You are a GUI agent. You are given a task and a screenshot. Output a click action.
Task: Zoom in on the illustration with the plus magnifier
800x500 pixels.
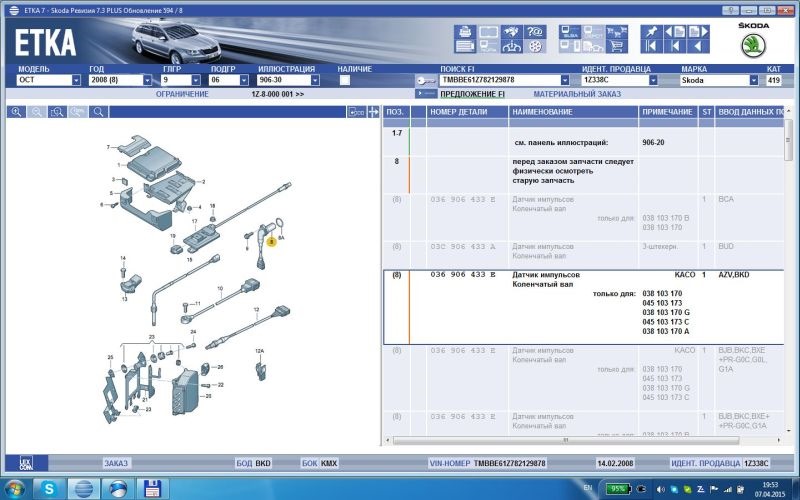click(x=16, y=112)
